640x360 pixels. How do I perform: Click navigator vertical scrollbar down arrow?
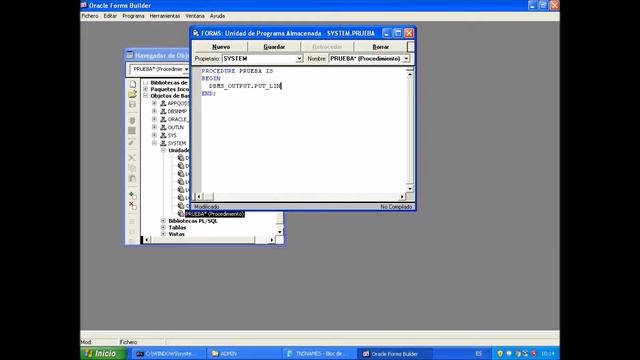pos(280,232)
